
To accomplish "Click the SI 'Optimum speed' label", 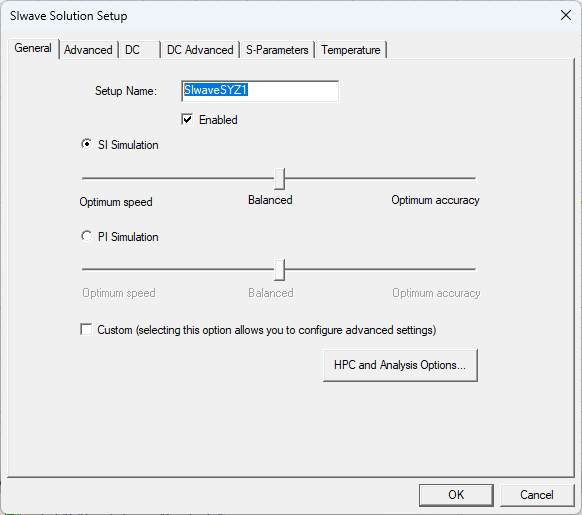I will (116, 202).
